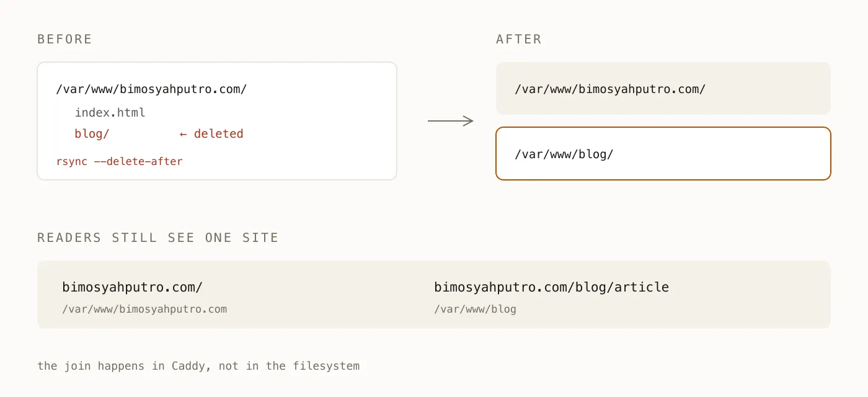Screen dimensions: 868x397
Task: Open the bimosyahputro.com/blog/article URL text
Action: (x=552, y=287)
